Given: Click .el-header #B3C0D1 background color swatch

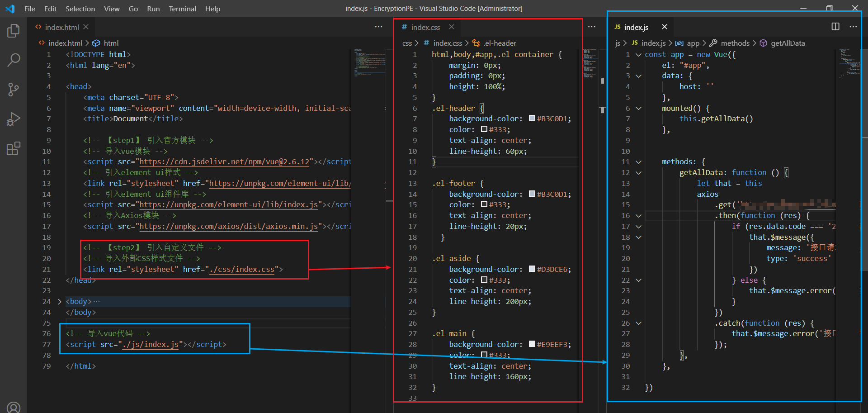Looking at the screenshot, I should click(x=532, y=119).
